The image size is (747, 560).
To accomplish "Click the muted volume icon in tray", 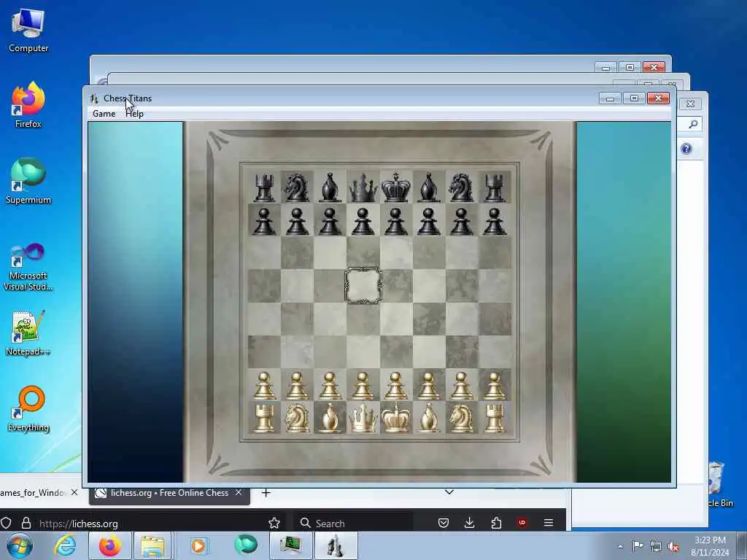I will pos(673,546).
